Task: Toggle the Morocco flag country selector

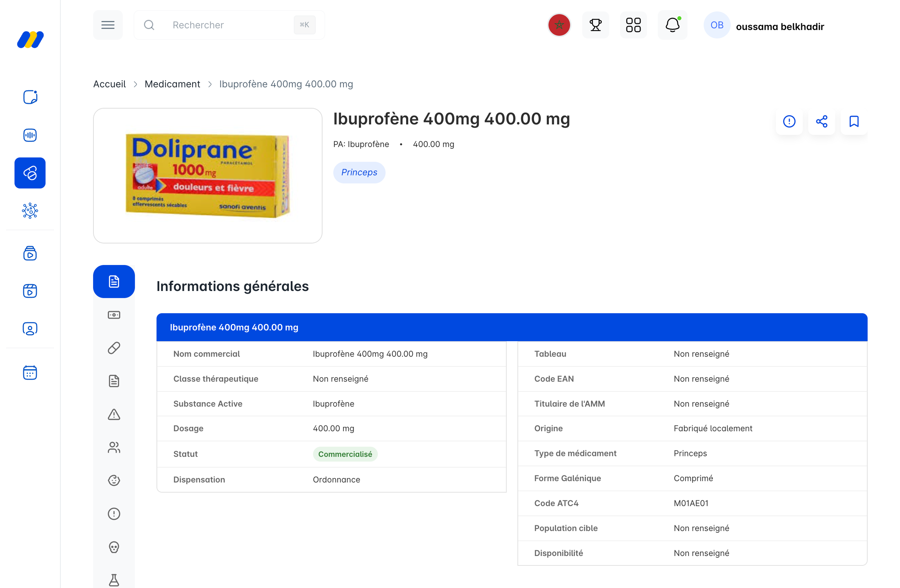Action: tap(559, 25)
